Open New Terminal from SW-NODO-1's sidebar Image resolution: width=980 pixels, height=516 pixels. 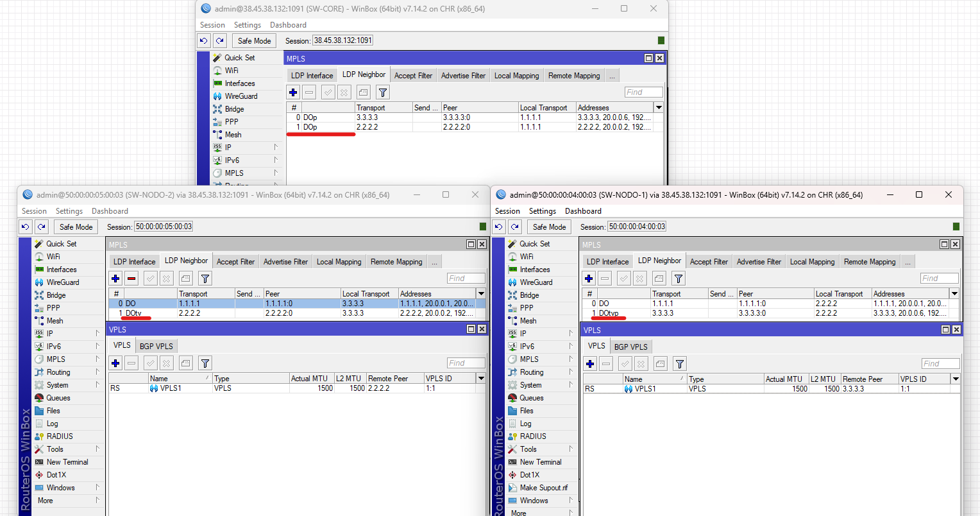(540, 461)
